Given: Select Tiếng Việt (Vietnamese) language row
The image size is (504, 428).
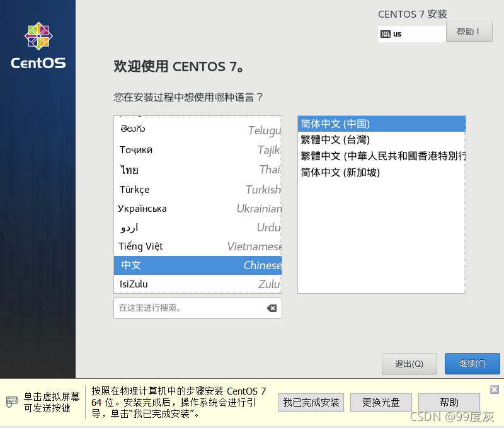Looking at the screenshot, I should tap(198, 246).
